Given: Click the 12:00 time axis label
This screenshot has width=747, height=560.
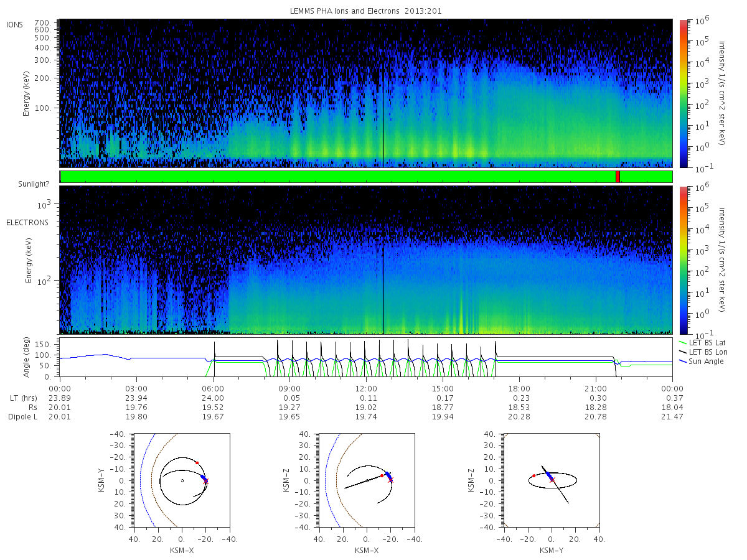Looking at the screenshot, I should click(x=366, y=387).
